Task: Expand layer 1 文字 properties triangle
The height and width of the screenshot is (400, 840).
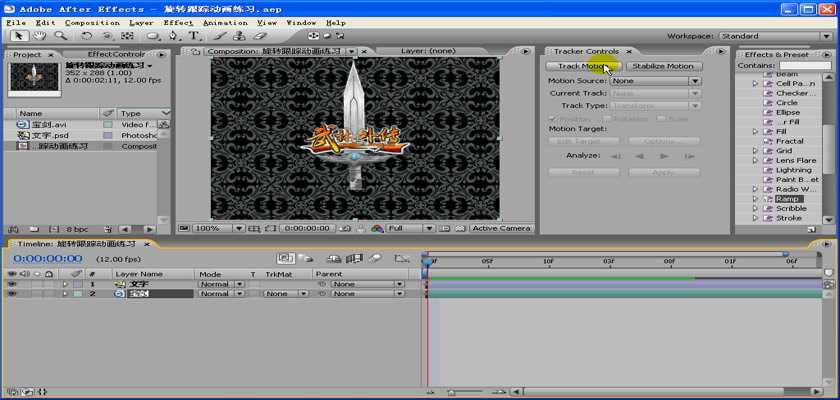Action: (65, 284)
